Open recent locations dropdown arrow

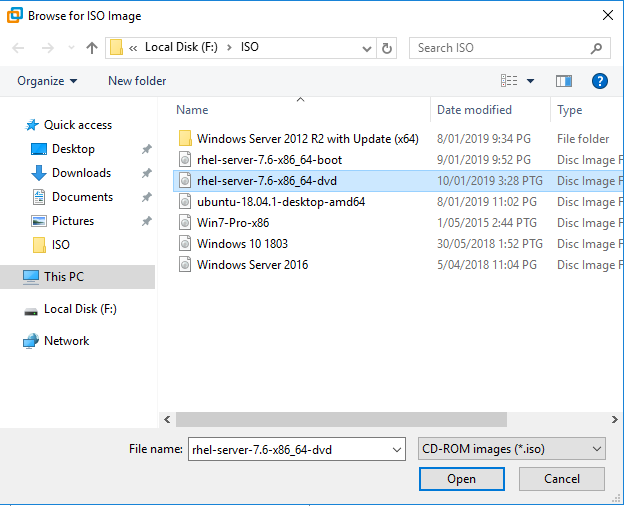[x=71, y=48]
